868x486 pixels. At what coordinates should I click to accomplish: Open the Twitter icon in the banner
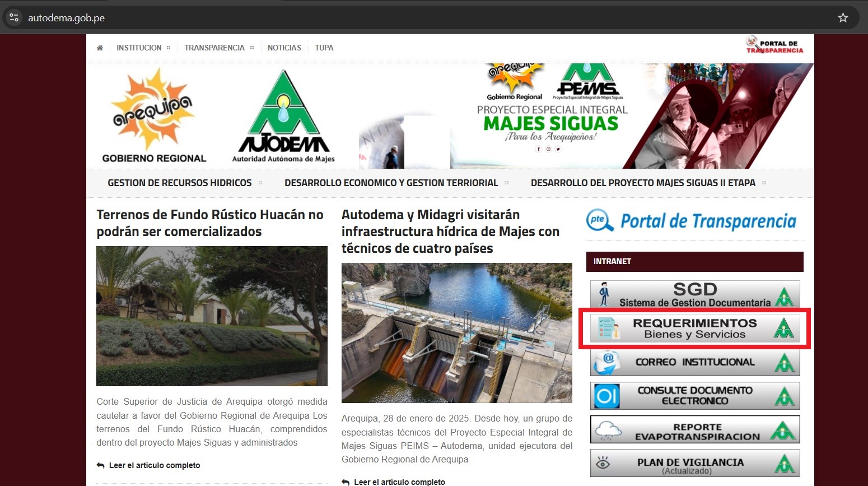[558, 149]
